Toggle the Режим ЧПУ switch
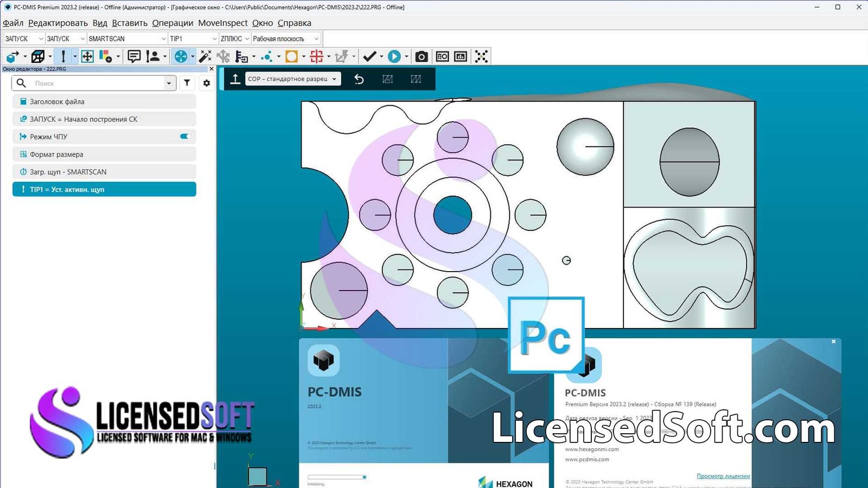Viewport: 868px width, 488px height. 186,137
